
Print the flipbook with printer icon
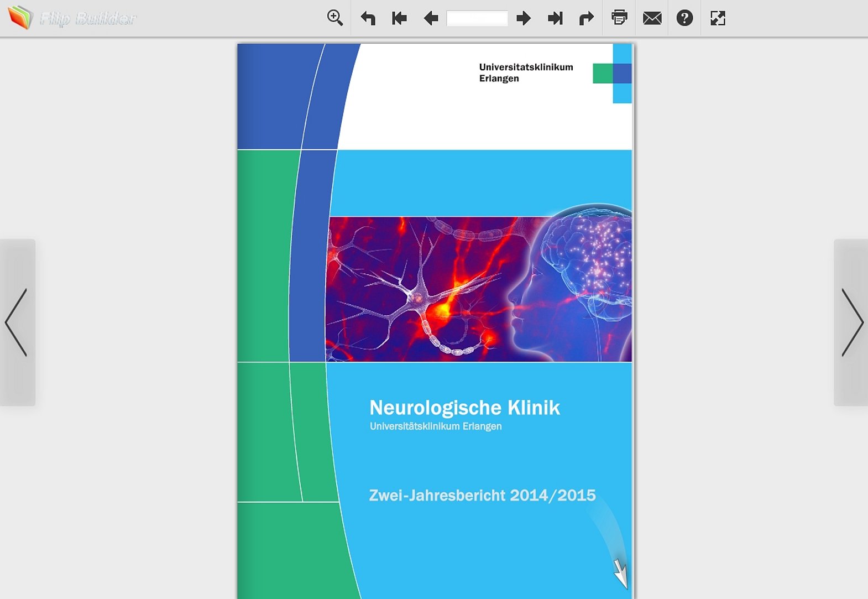619,18
